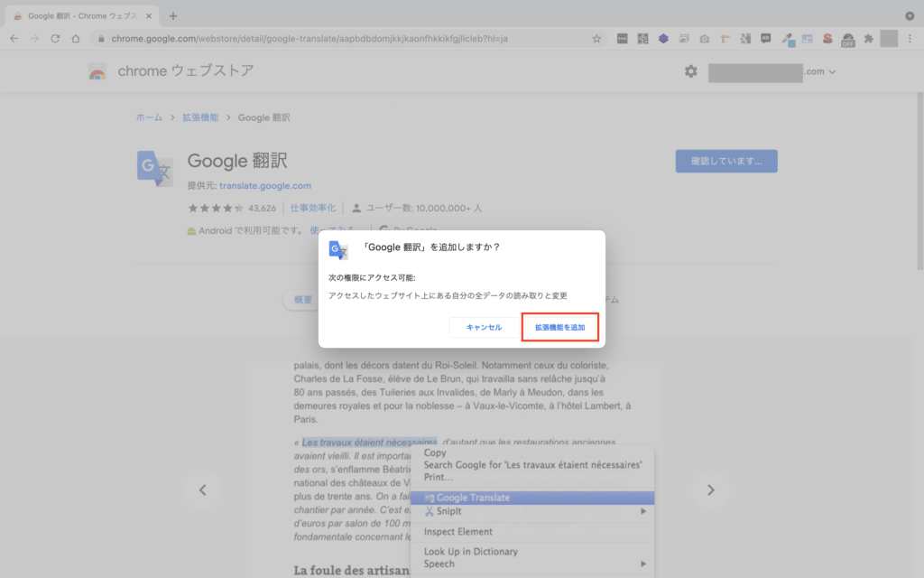Show the next screenshot in the carousel

click(x=711, y=490)
